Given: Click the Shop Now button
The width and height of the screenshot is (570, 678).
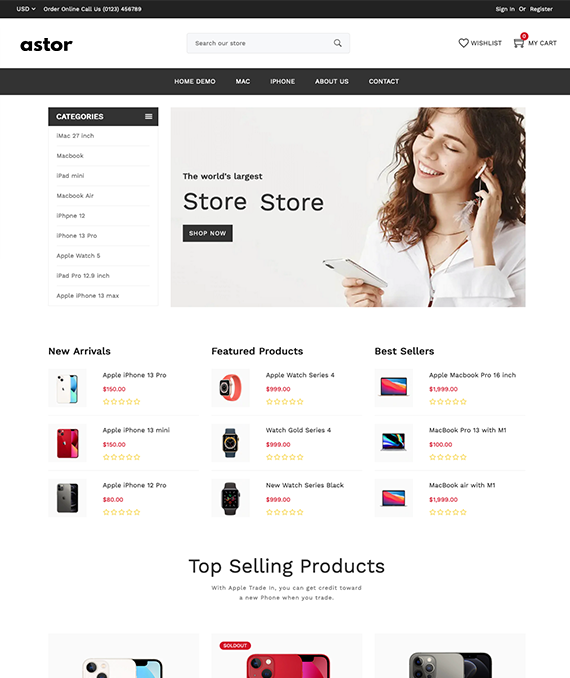Looking at the screenshot, I should pyautogui.click(x=208, y=233).
